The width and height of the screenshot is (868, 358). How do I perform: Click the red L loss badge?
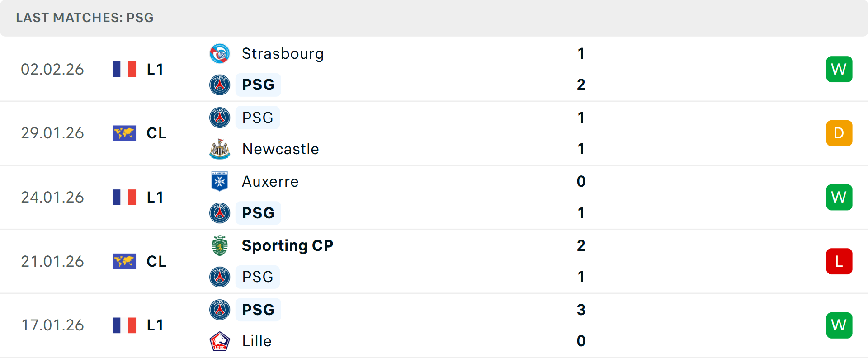839,261
